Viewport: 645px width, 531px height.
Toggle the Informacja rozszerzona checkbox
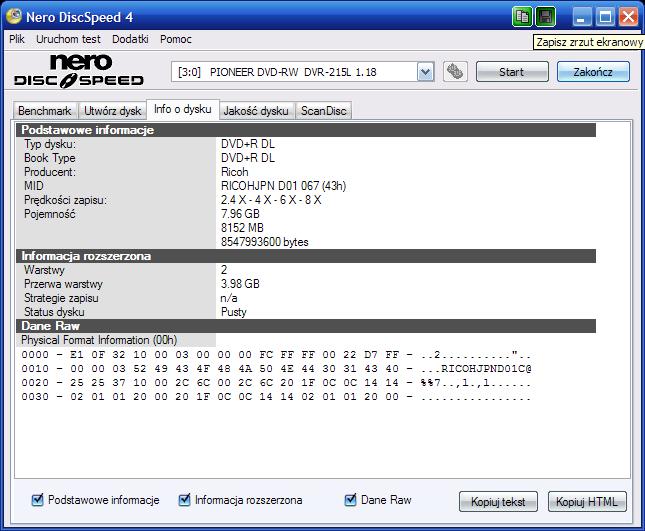(x=184, y=500)
